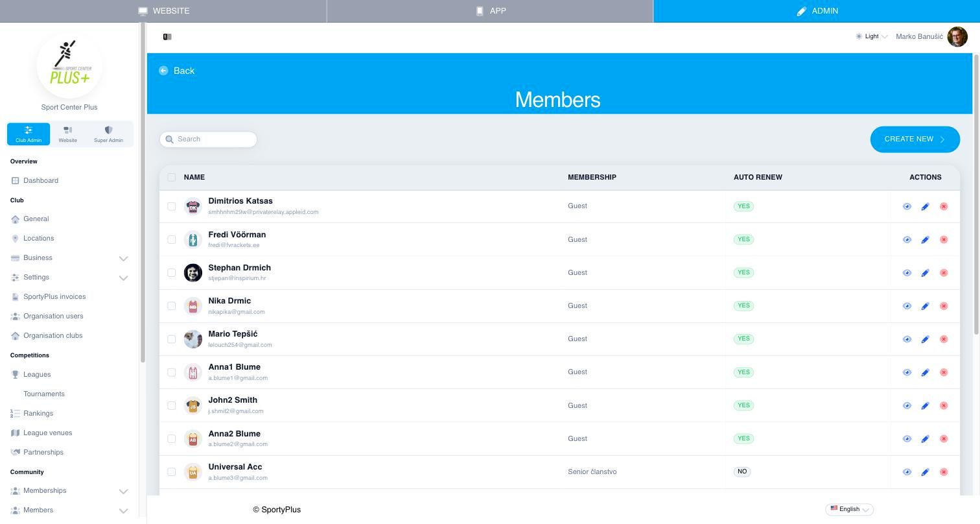Click the CREATE NEW button
The image size is (980, 524).
point(915,139)
